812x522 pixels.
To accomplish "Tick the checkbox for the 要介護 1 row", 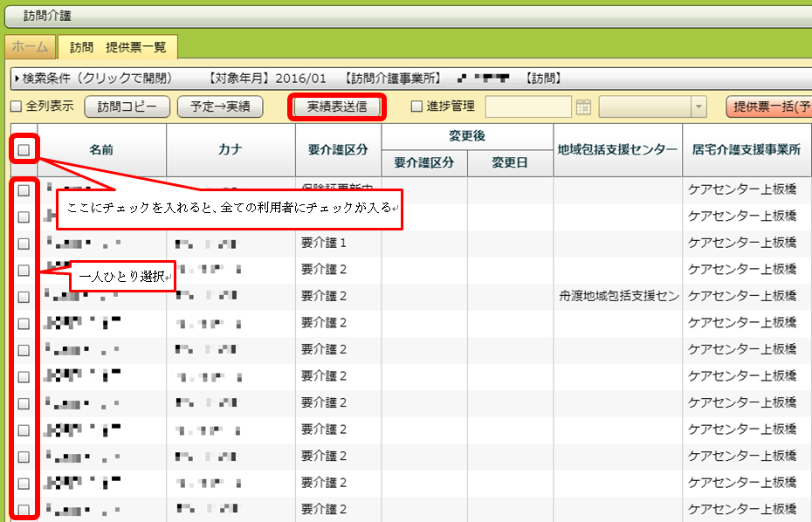I will [x=24, y=243].
